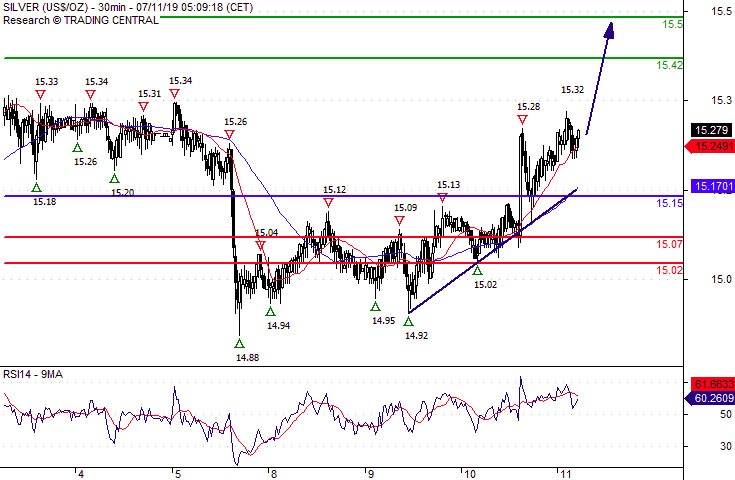Click the black 15.02 swing low label
The image size is (735, 480).
[x=485, y=285]
